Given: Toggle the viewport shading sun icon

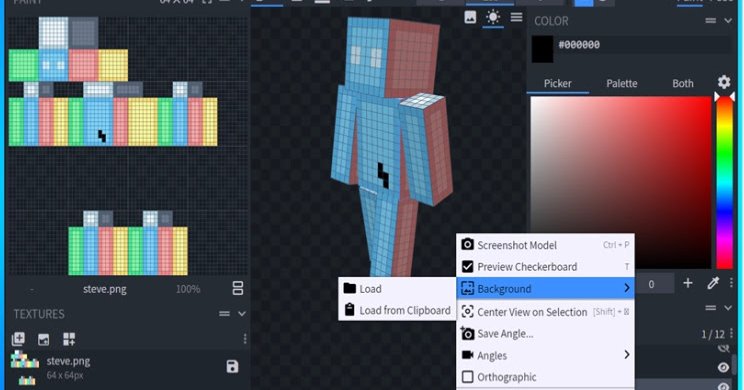Looking at the screenshot, I should point(493,18).
